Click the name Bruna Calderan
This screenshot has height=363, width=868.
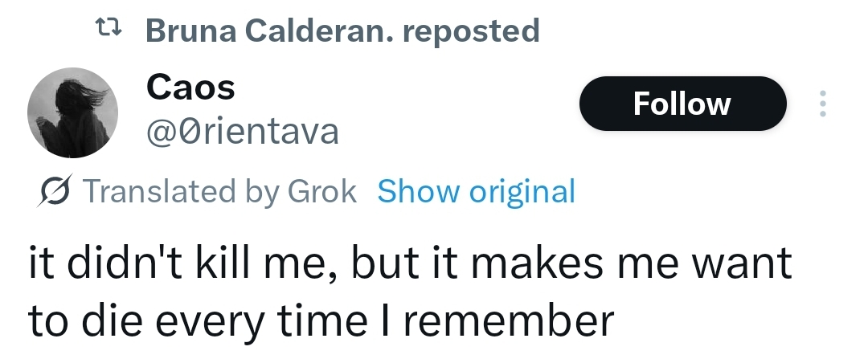269,31
